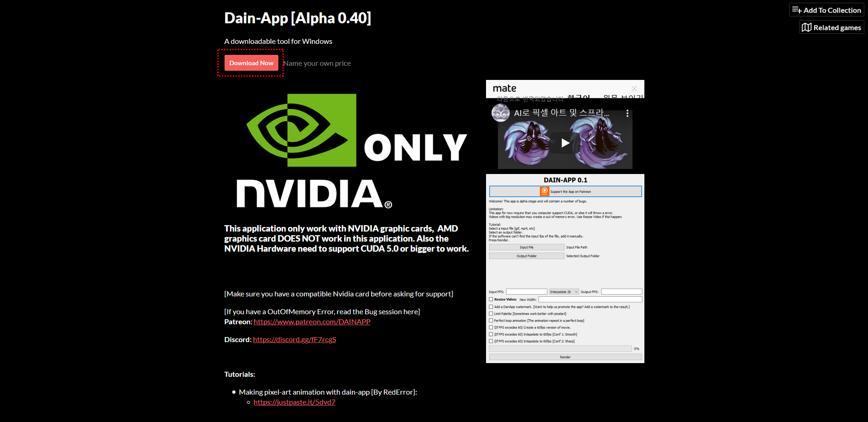Click the large 'ONLY' text in the NVIDIA banner
Viewport: 868px width, 422px height.
[x=415, y=148]
